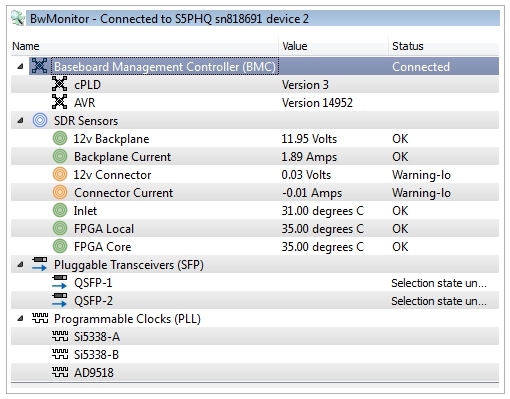Click the QSFP-2 transceiver icon
The height and width of the screenshot is (399, 510).
[x=60, y=300]
